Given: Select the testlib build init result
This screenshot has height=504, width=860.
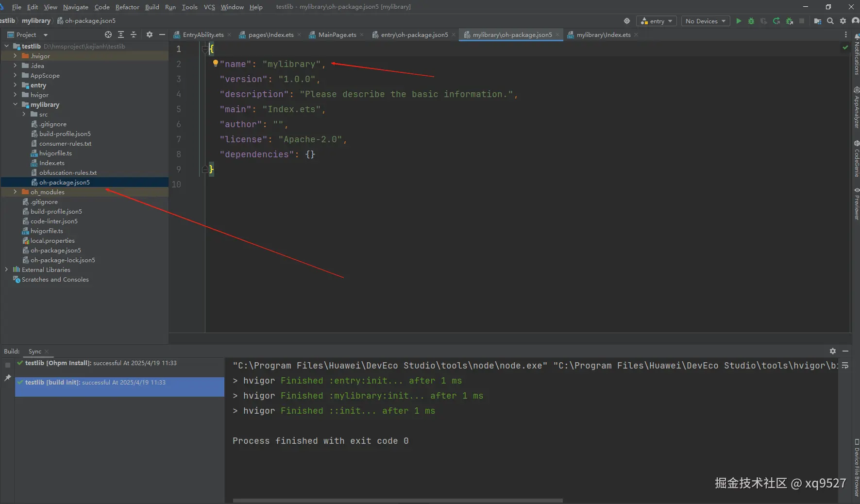Looking at the screenshot, I should [x=119, y=386].
